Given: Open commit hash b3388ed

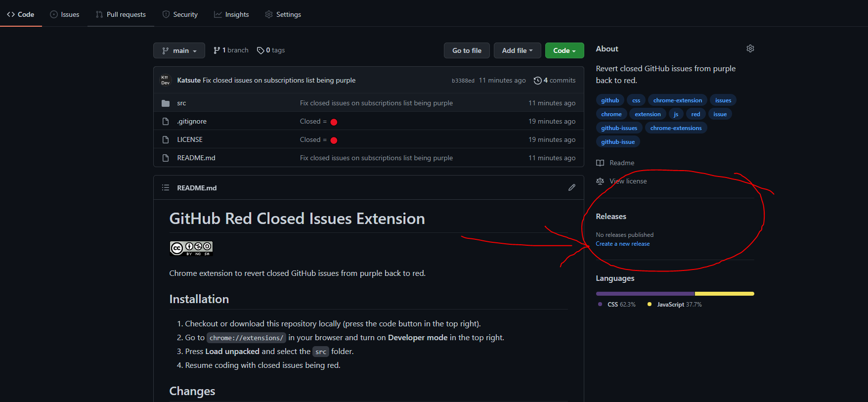Looking at the screenshot, I should coord(463,81).
